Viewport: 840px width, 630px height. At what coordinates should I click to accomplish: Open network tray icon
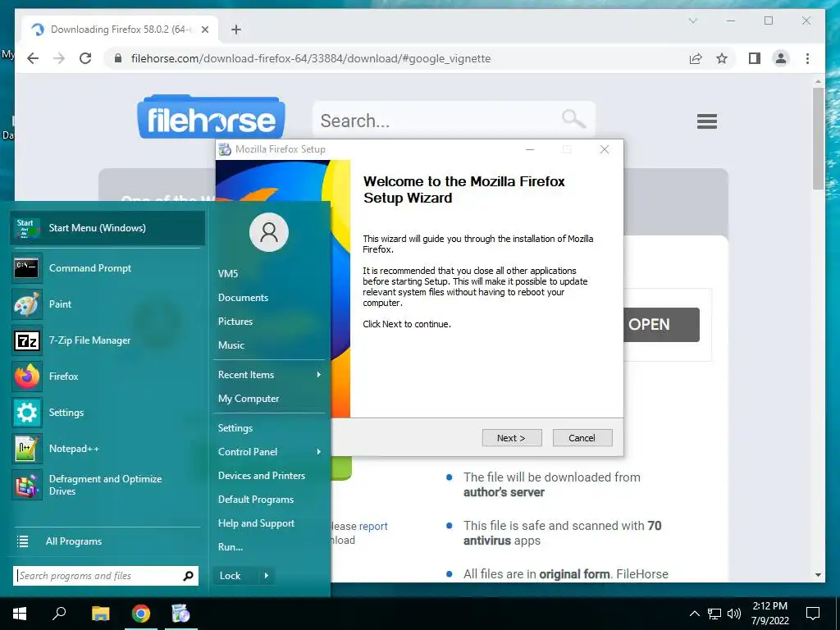[714, 614]
